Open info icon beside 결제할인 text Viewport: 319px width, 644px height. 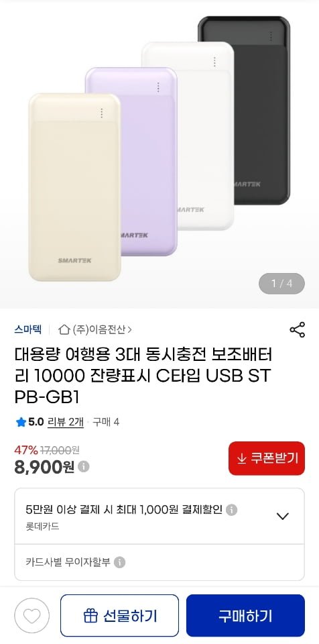[x=232, y=510]
